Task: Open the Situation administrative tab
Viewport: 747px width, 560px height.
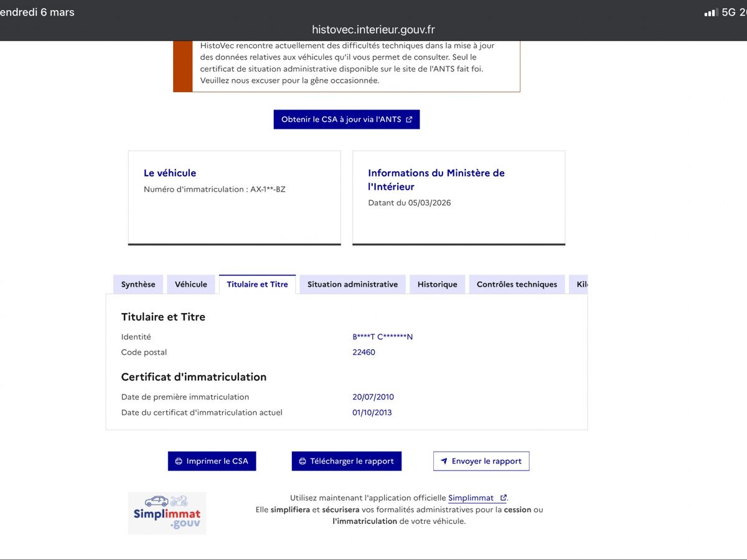Action: (x=352, y=284)
